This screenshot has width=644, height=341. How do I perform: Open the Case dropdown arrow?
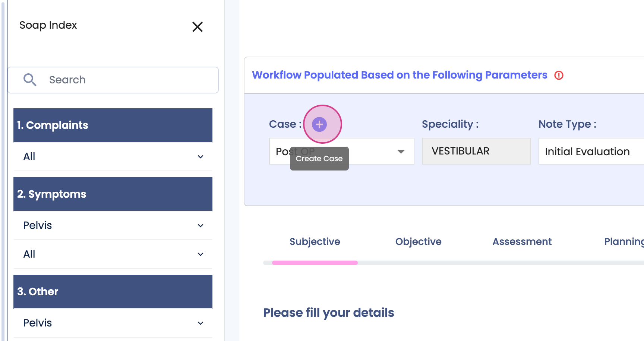[x=401, y=152]
